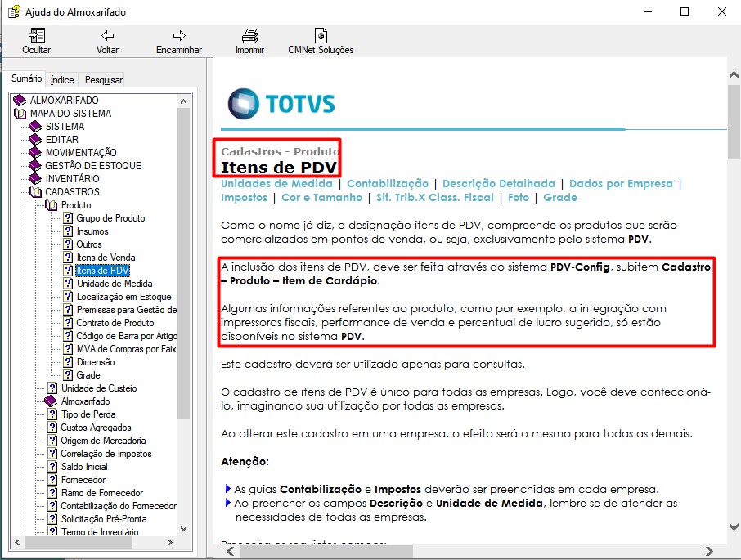Click the topic icon beside Saldo Inicial
This screenshot has width=741, height=560.
[52, 467]
